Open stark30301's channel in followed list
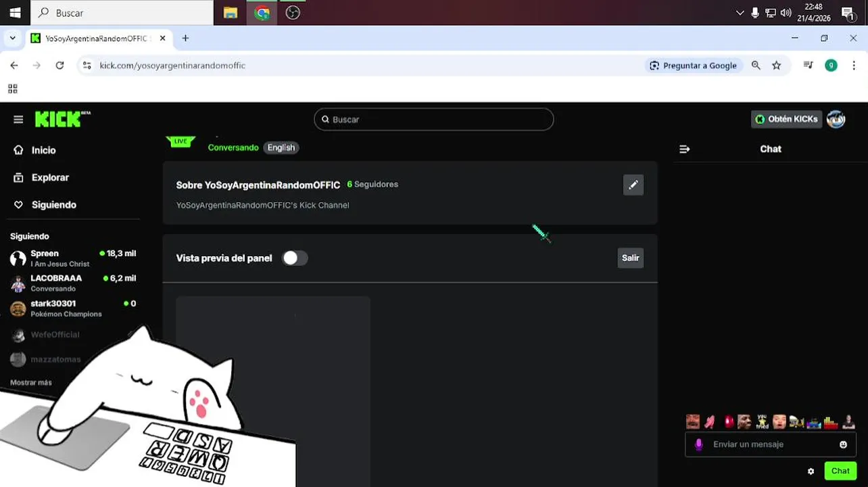Viewport: 868px width, 487px height. [73, 308]
